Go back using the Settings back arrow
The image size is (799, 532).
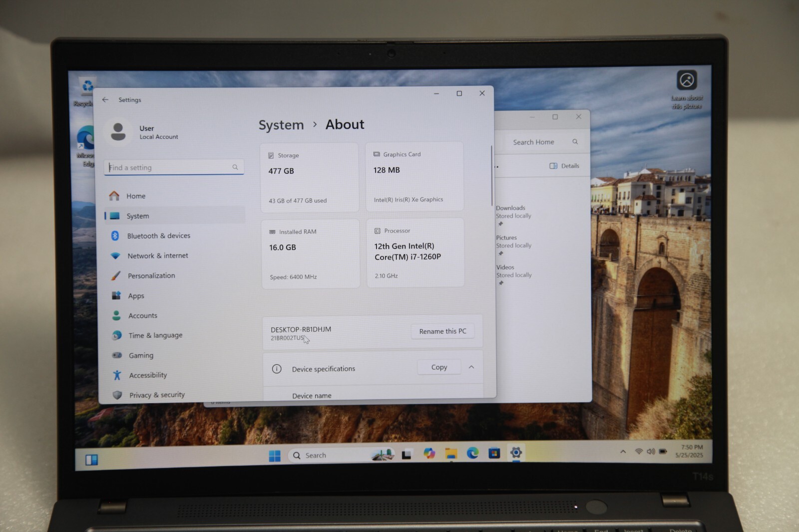click(x=105, y=100)
